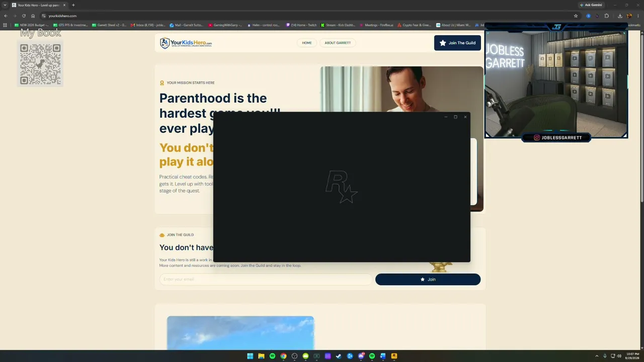
Task: Open the Chrome profile avatar
Action: pyautogui.click(x=629, y=16)
